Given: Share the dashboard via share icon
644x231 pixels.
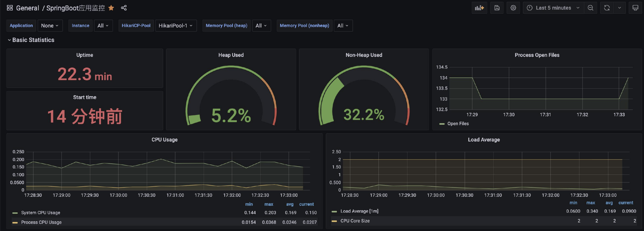Looking at the screenshot, I should 124,8.
